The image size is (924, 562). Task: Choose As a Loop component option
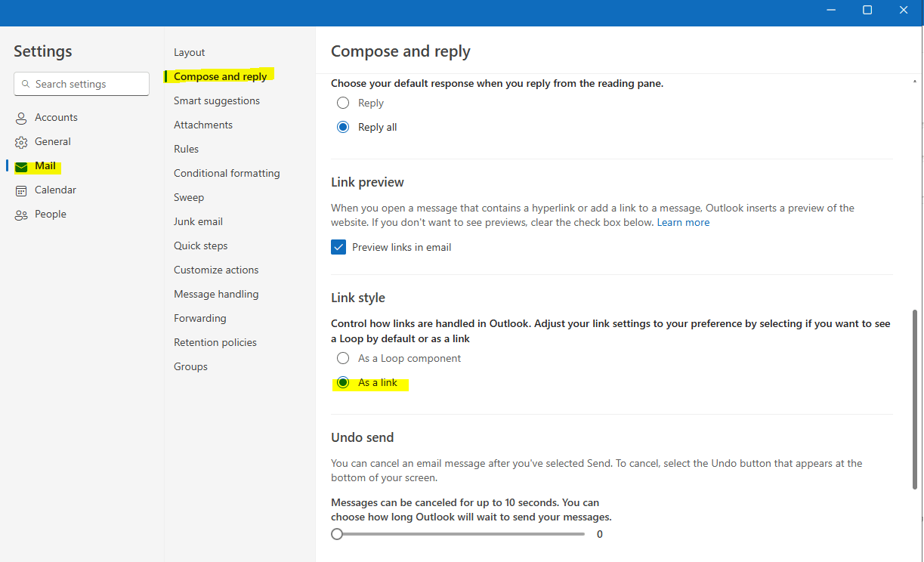(x=343, y=358)
